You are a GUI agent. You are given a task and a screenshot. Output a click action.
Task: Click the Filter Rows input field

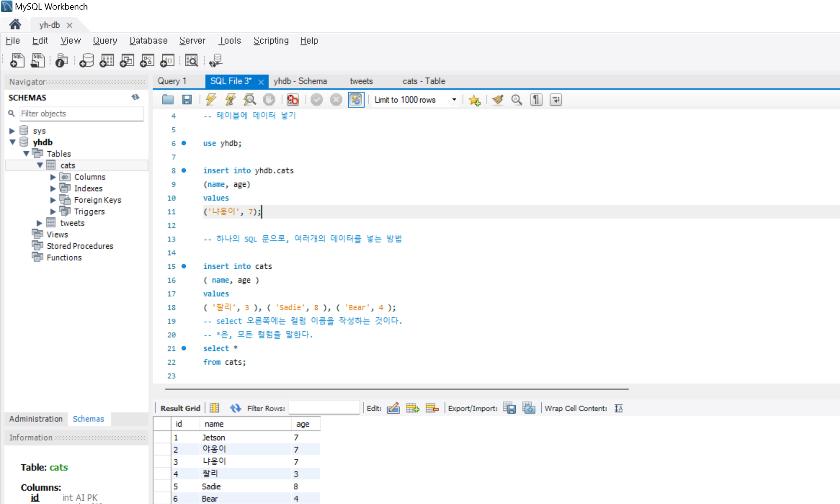point(324,408)
